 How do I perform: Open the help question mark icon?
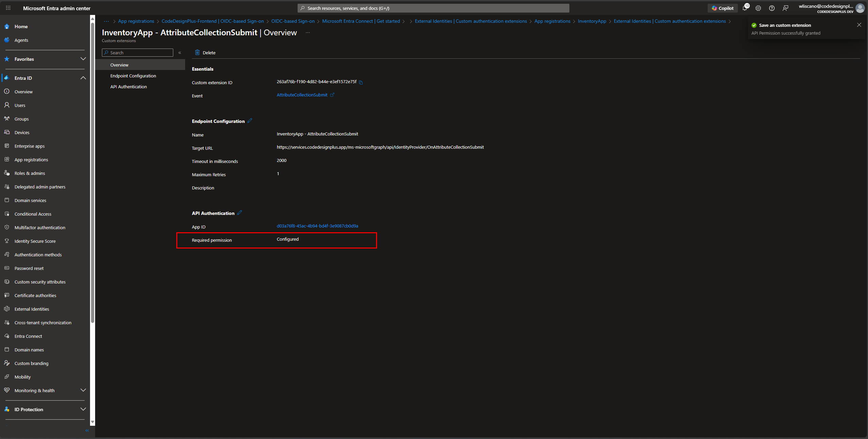772,8
